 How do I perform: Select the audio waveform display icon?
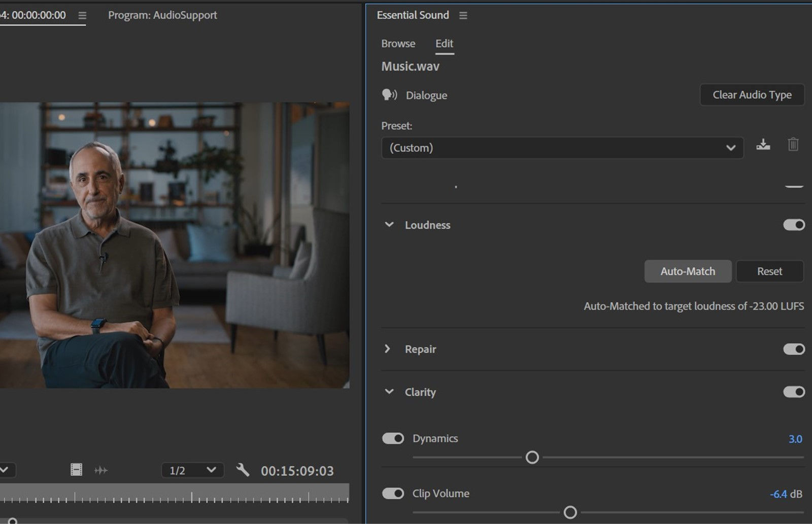(x=101, y=470)
